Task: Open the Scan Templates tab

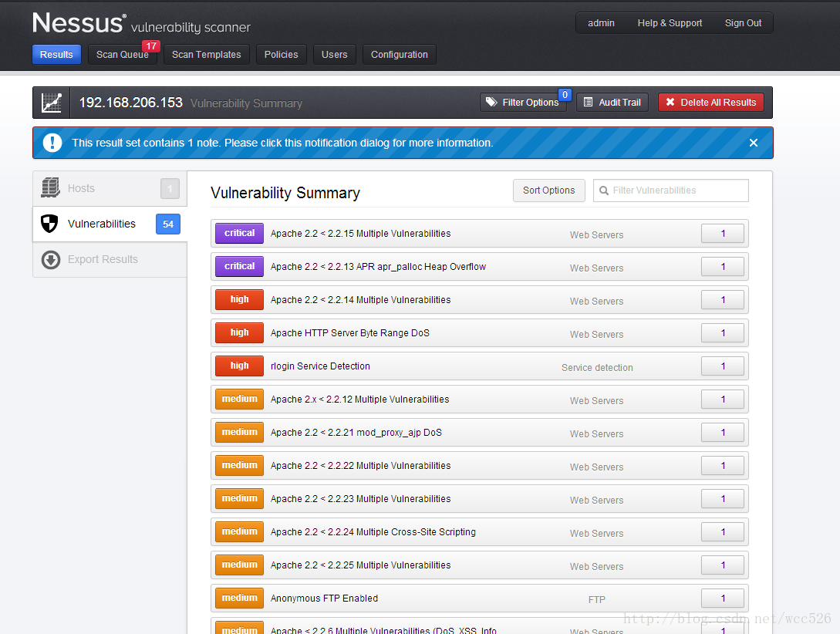Action: pyautogui.click(x=206, y=55)
